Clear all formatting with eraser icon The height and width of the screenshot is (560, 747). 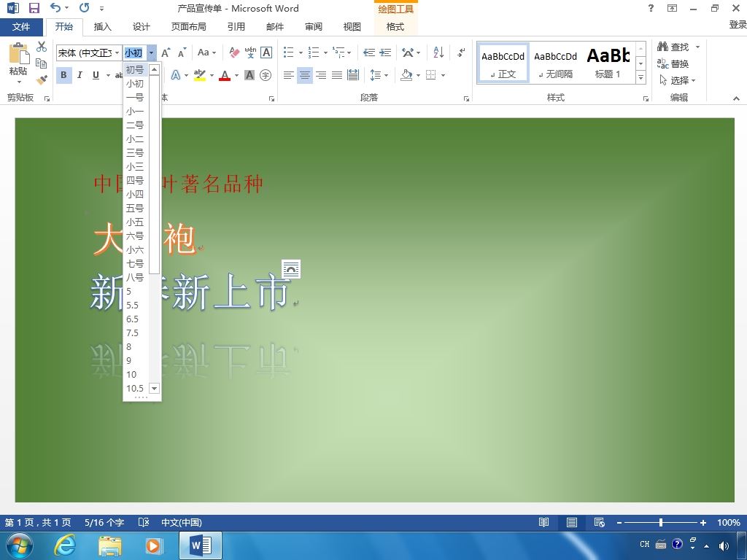click(x=234, y=52)
